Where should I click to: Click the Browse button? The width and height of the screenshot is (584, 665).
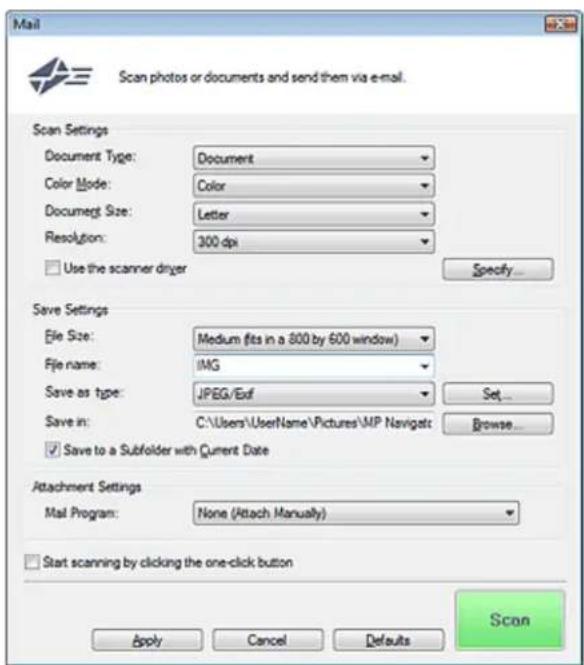tap(497, 424)
